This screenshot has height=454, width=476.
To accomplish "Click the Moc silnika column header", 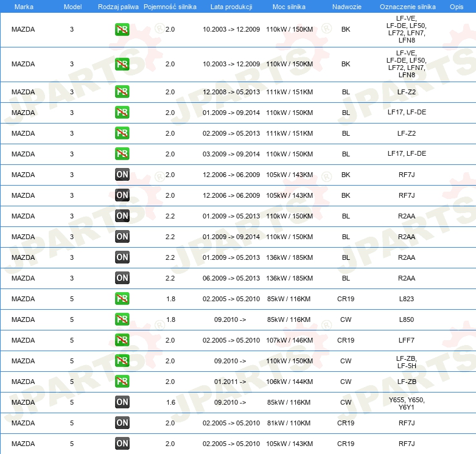I will tap(289, 6).
